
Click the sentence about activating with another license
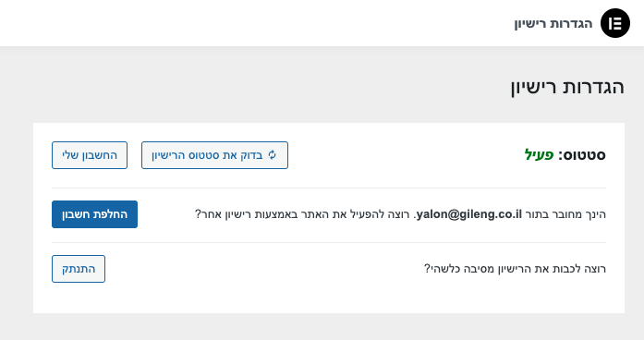(302, 214)
